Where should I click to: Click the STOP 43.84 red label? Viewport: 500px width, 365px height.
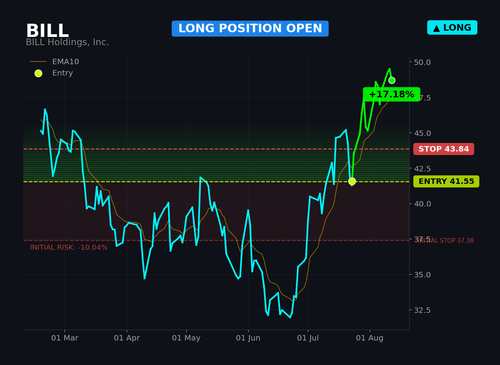[444, 149]
